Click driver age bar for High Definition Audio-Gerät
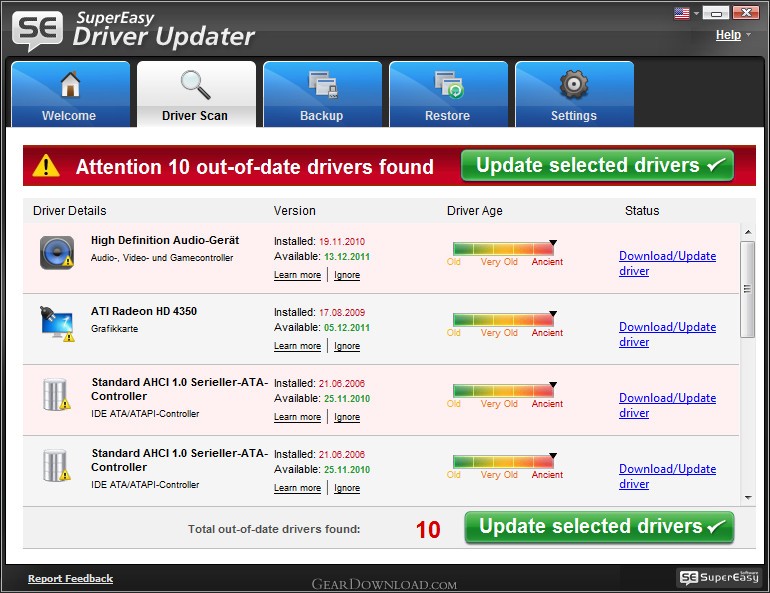The width and height of the screenshot is (770, 593). 503,248
